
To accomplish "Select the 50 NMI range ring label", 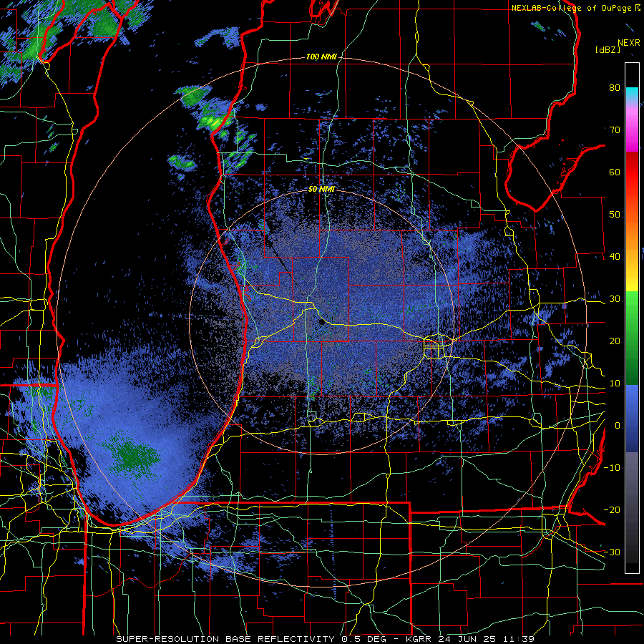I will [321, 189].
